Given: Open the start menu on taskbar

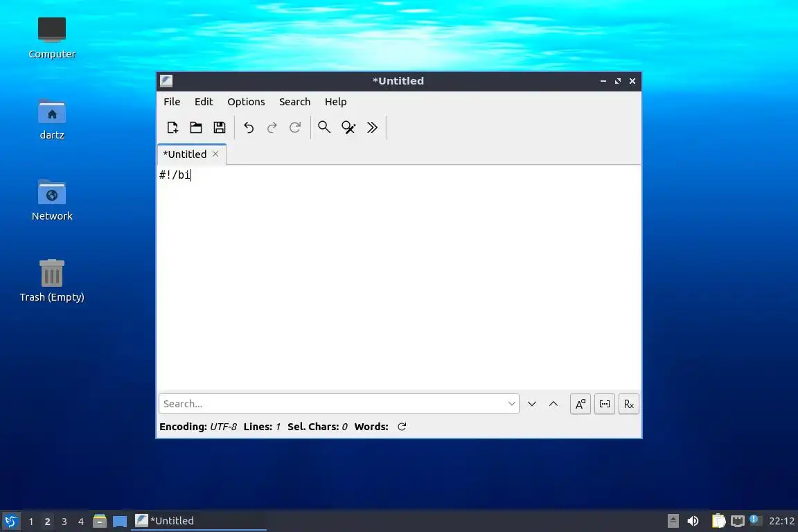Looking at the screenshot, I should coord(10,521).
